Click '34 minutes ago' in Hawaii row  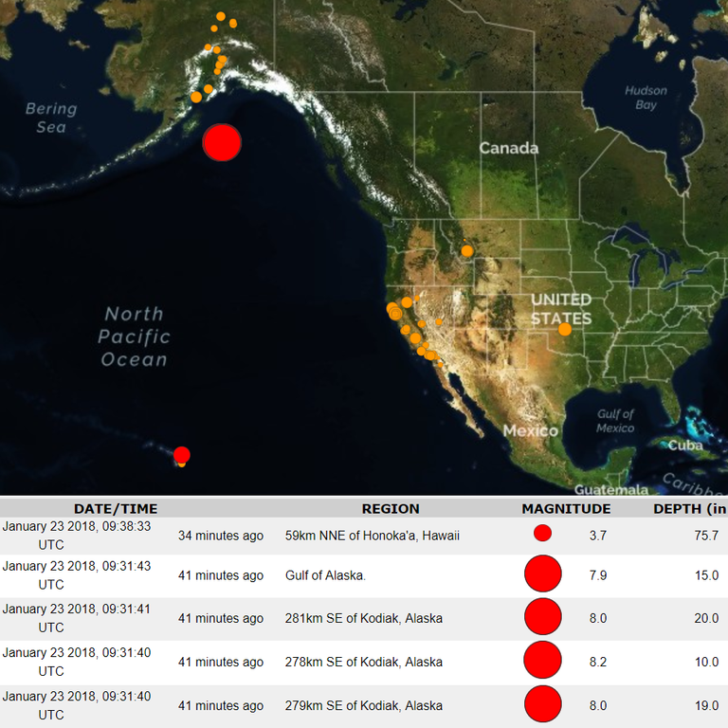(221, 536)
